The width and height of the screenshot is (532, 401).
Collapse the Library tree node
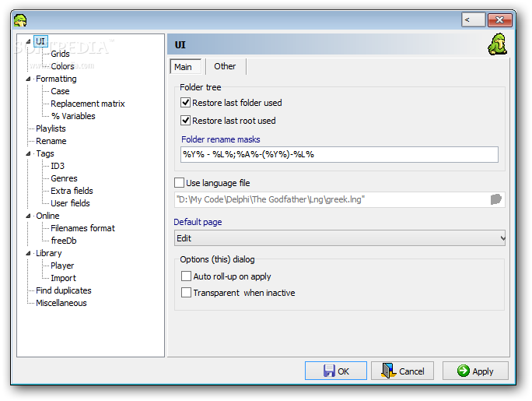[x=29, y=253]
